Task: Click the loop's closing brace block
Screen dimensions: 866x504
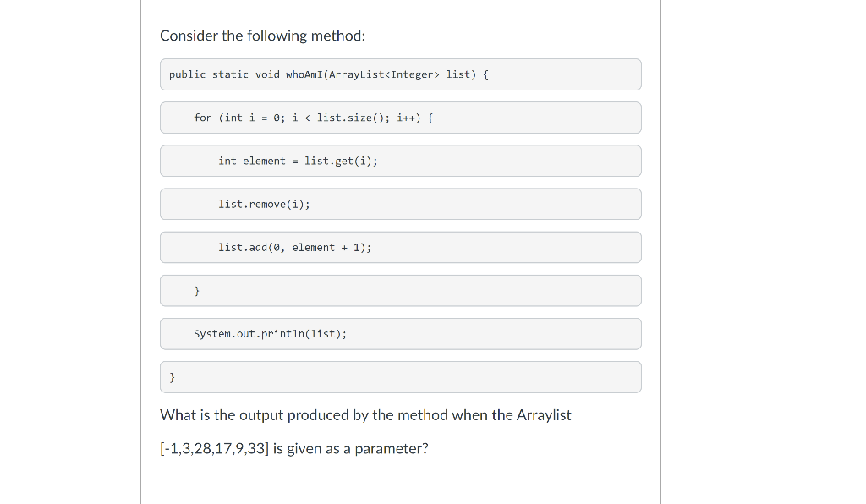Action: click(x=400, y=291)
